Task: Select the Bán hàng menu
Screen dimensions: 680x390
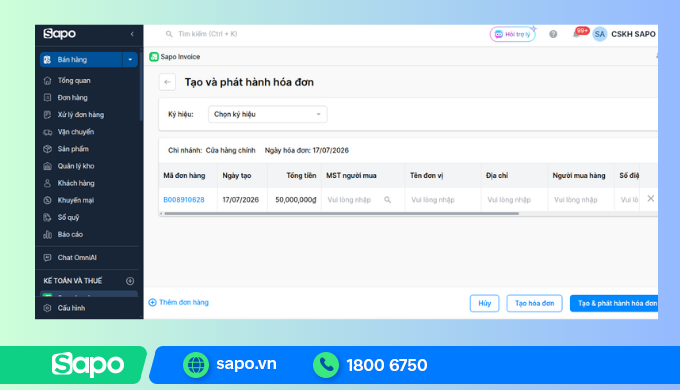Action: point(81,59)
